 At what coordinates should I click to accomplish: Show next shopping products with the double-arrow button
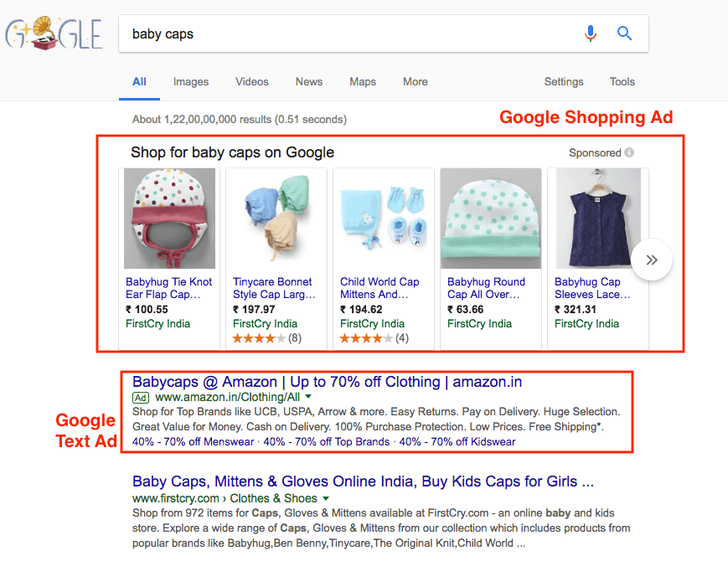652,260
